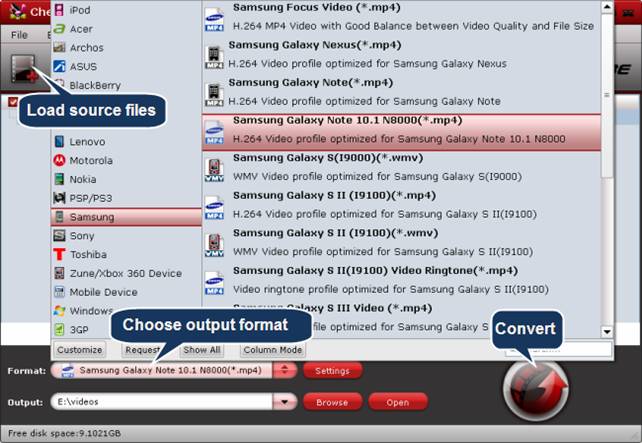Viewport: 642px width, 443px height.
Task: Click the round Convert button
Action: [535, 389]
